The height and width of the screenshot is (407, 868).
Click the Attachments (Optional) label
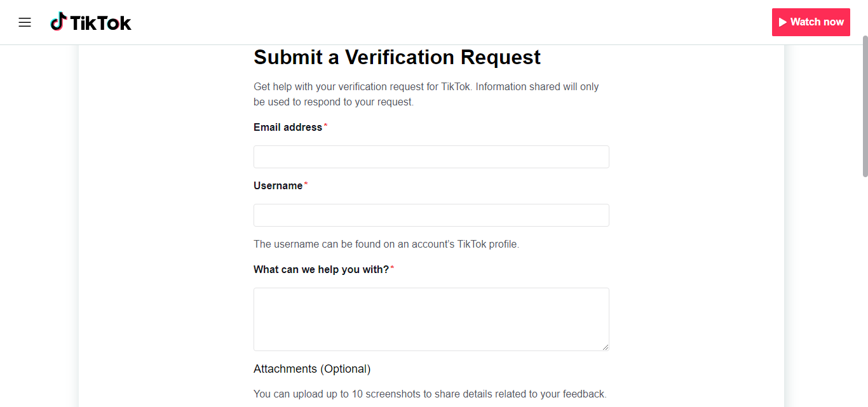click(312, 369)
